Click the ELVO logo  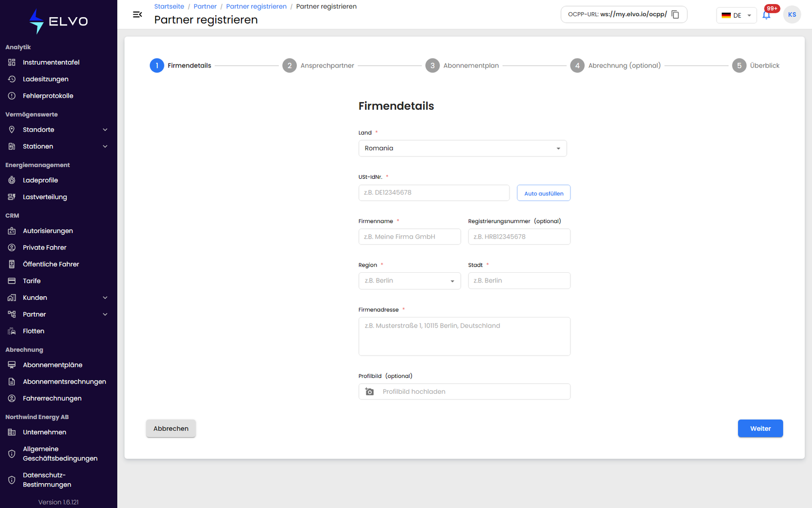tap(58, 21)
